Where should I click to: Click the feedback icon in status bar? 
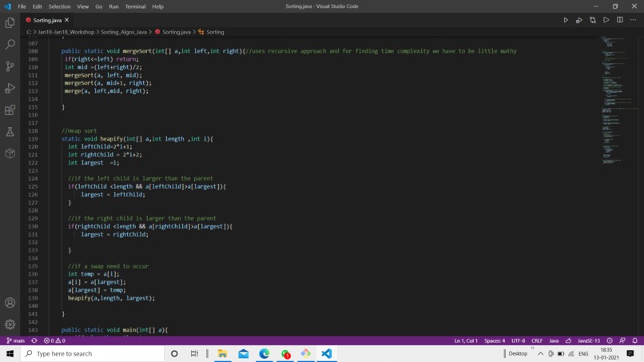tap(622, 340)
